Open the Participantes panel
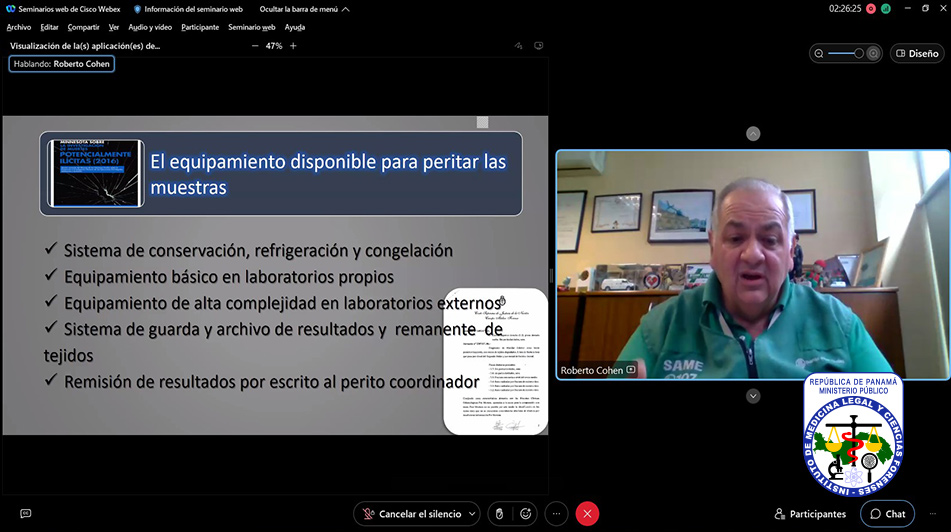The width and height of the screenshot is (951, 532). [810, 514]
